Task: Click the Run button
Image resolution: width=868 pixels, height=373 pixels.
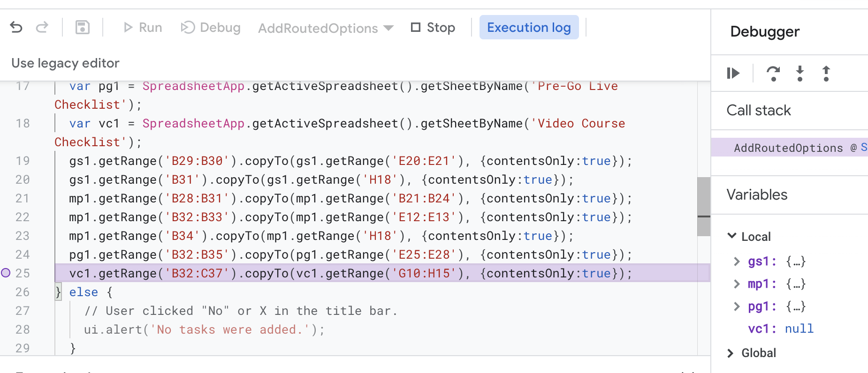Action: 143,28
